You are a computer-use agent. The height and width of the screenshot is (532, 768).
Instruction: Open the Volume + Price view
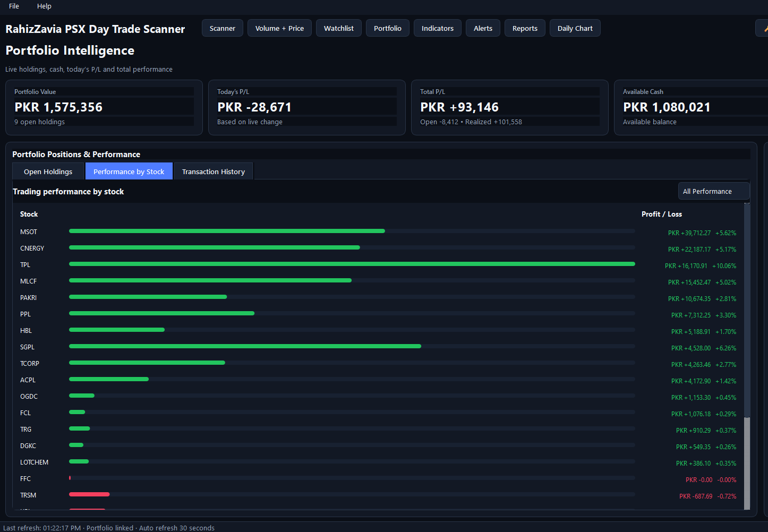pos(279,28)
